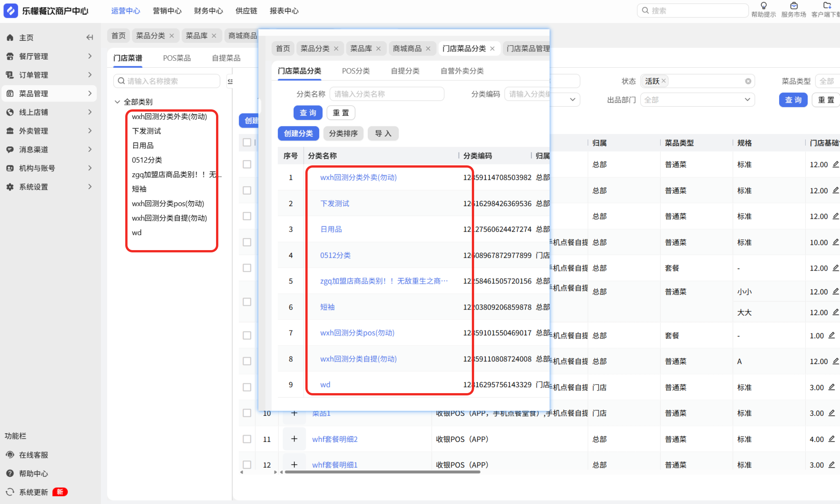Click 导入 button in front panel
The image size is (840, 504).
tap(383, 133)
